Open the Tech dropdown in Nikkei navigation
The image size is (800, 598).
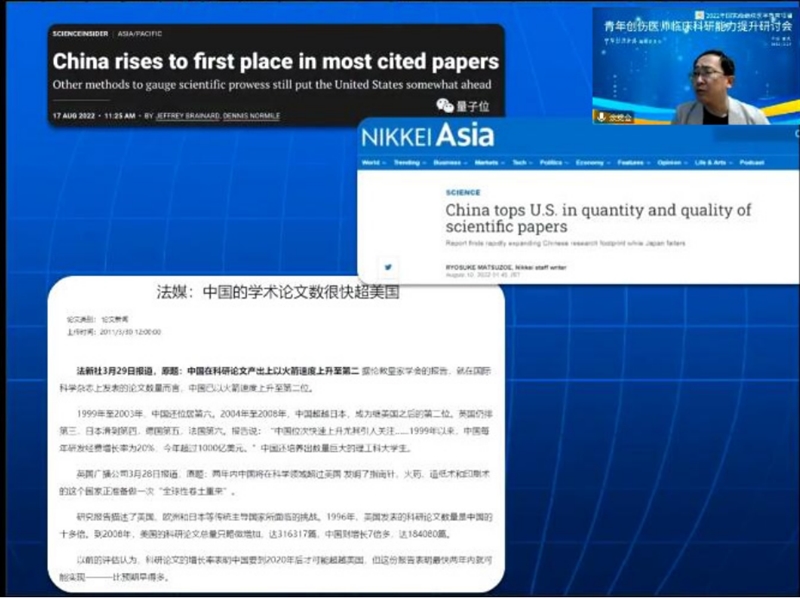(522, 163)
